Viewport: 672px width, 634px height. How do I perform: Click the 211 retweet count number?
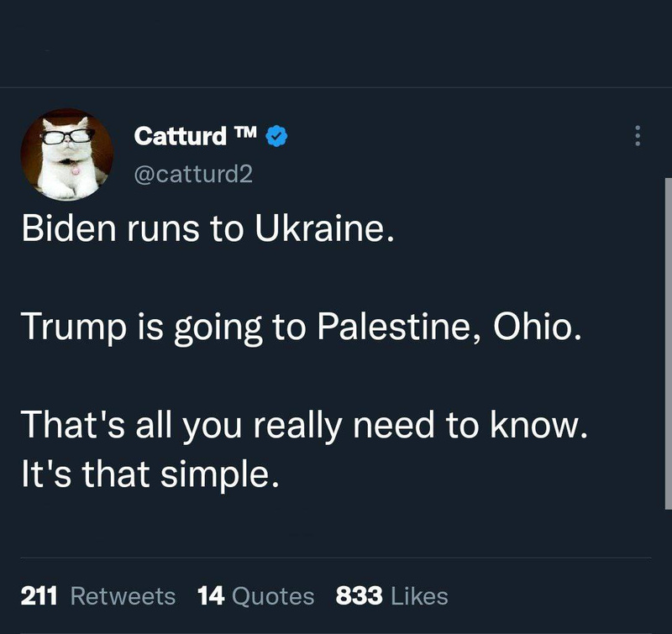(39, 596)
